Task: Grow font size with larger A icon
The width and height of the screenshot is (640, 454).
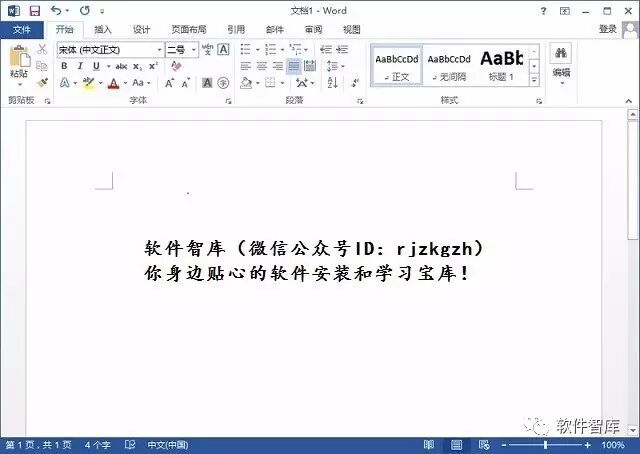Action: point(170,83)
